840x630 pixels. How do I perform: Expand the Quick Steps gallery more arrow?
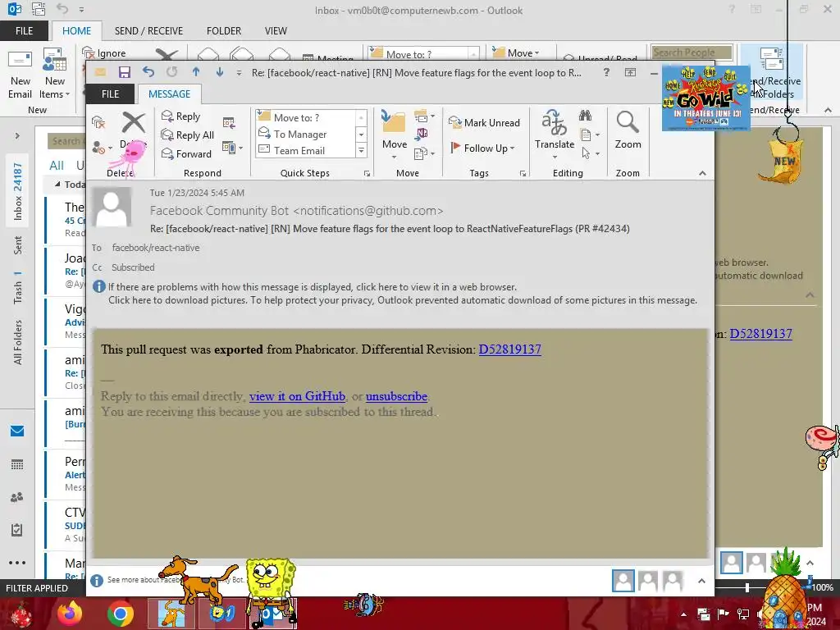pyautogui.click(x=361, y=151)
